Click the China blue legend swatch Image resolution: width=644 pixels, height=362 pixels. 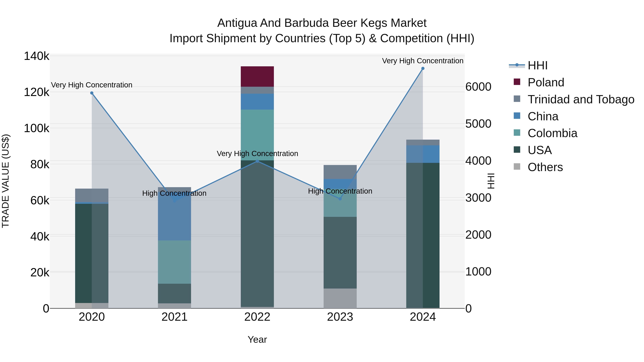coord(517,116)
